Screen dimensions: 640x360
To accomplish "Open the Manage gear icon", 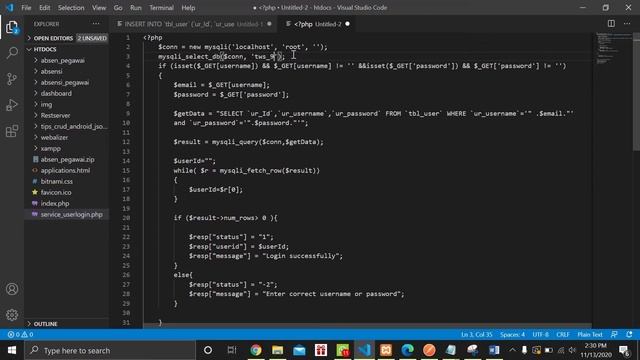I will 12,315.
